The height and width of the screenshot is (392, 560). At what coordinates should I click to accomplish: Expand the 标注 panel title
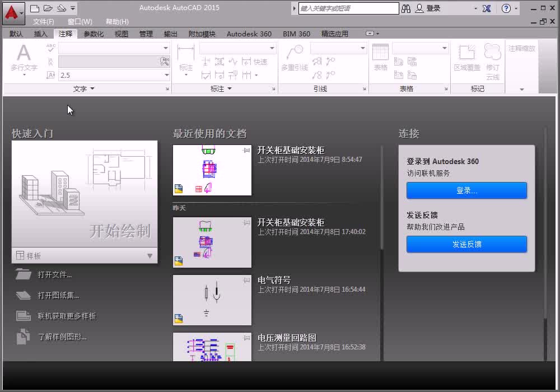pos(221,88)
